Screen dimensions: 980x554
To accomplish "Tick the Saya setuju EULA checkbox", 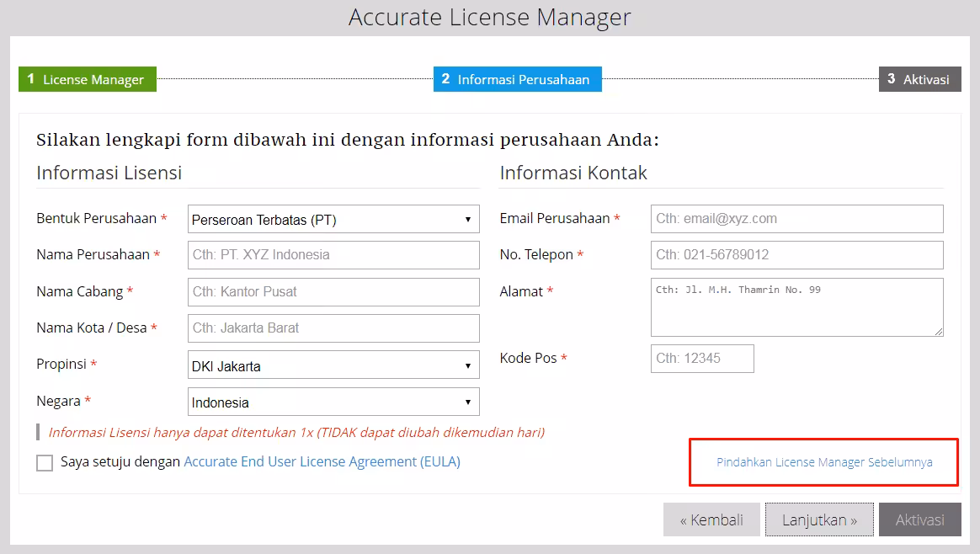I will click(x=45, y=463).
